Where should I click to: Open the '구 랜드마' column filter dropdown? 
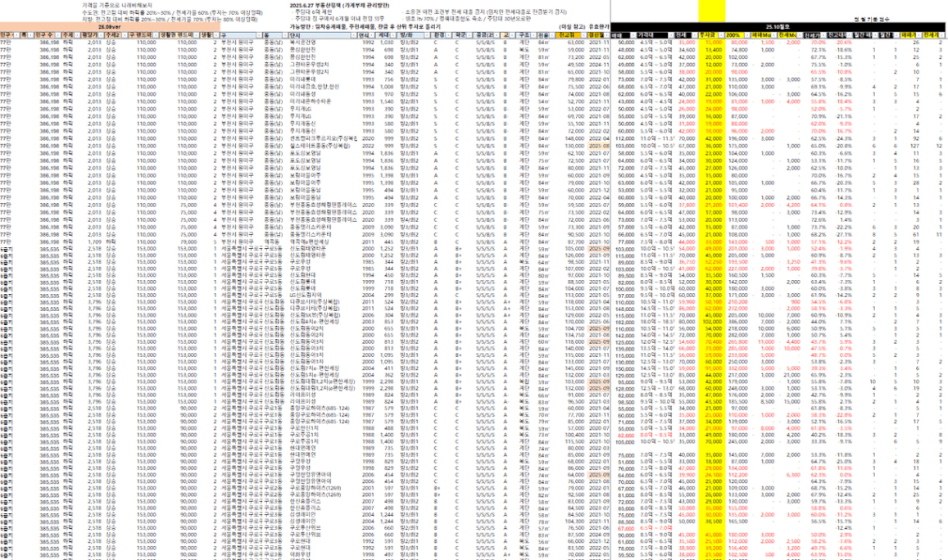point(156,35)
